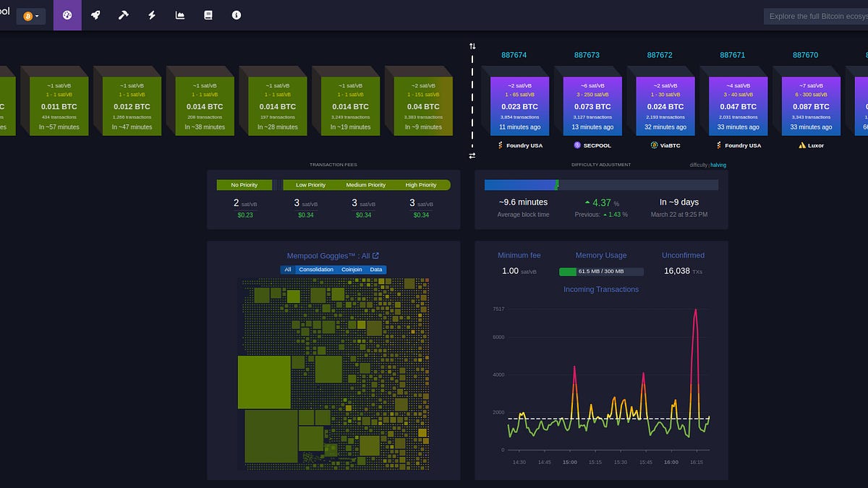Click the difficulty adjustment progress bar
This screenshot has height=488, width=868.
(601, 185)
